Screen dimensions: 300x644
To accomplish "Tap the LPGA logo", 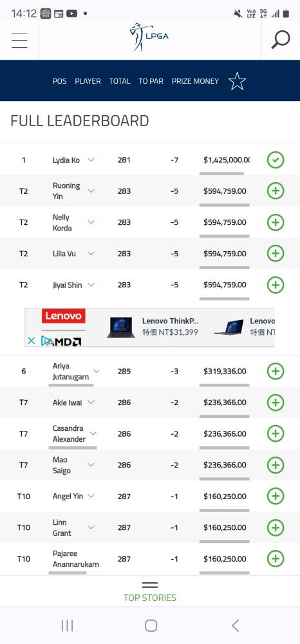I will pyautogui.click(x=149, y=37).
